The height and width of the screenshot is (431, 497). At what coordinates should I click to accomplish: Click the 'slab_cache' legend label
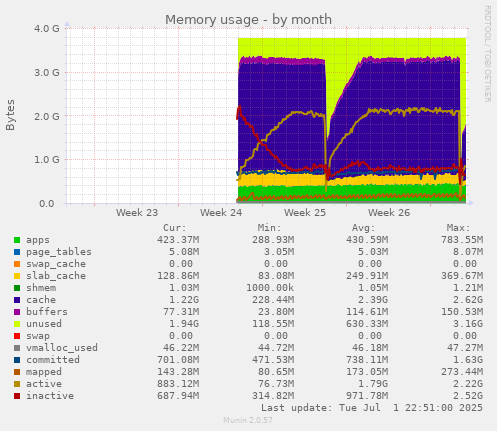tap(56, 276)
